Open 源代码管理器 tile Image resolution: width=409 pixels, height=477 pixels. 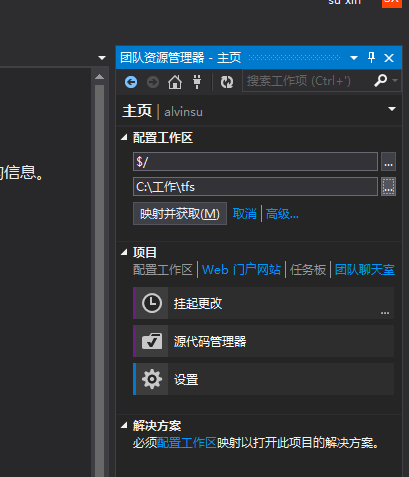click(263, 341)
